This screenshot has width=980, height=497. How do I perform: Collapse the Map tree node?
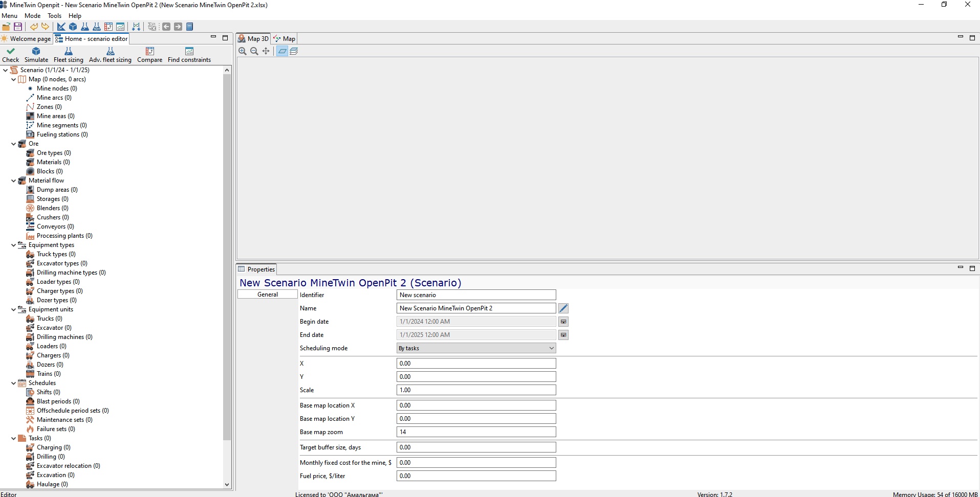click(x=14, y=79)
